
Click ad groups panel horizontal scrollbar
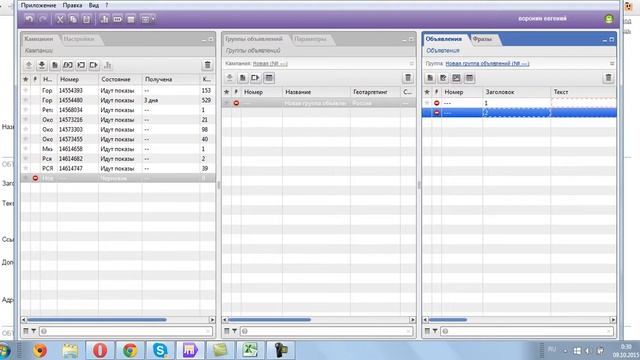pos(269,320)
